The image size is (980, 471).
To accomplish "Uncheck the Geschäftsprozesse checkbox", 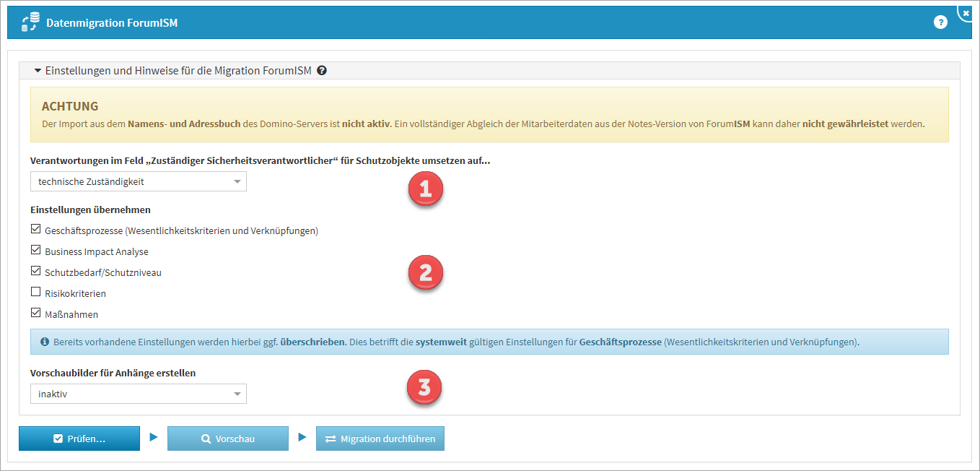I will coord(35,230).
